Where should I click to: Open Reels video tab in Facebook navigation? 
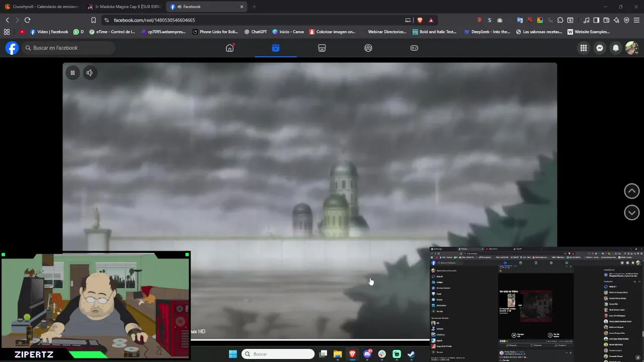point(276,48)
